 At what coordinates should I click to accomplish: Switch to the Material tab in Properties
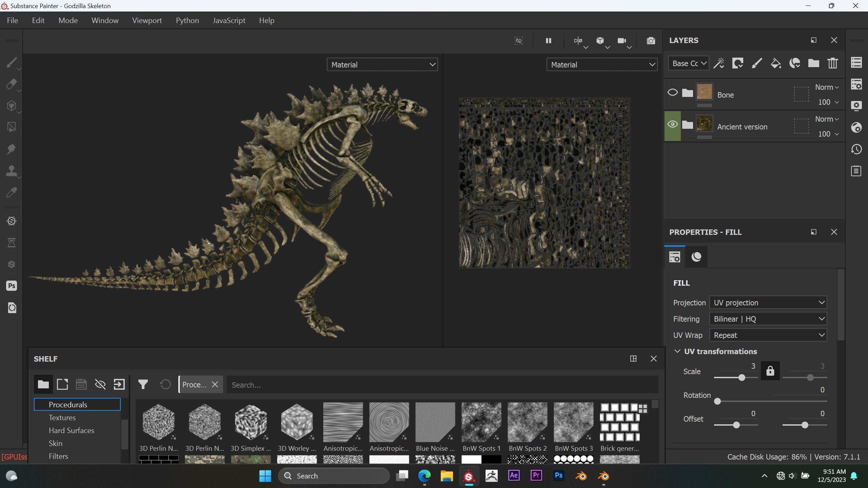696,257
